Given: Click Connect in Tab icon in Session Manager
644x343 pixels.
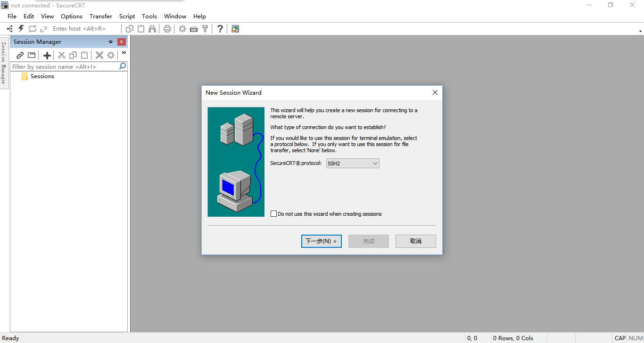Looking at the screenshot, I should coord(32,55).
